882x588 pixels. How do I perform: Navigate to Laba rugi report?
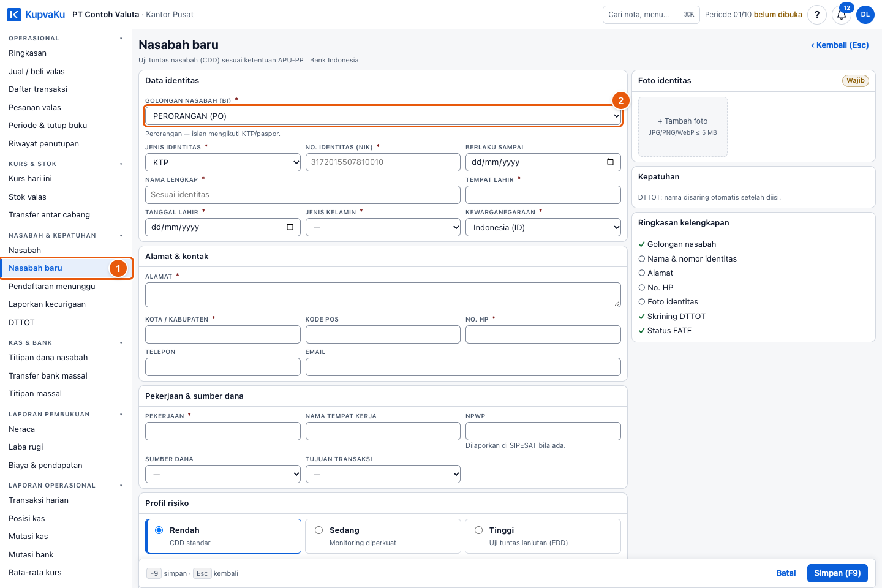pyautogui.click(x=26, y=447)
